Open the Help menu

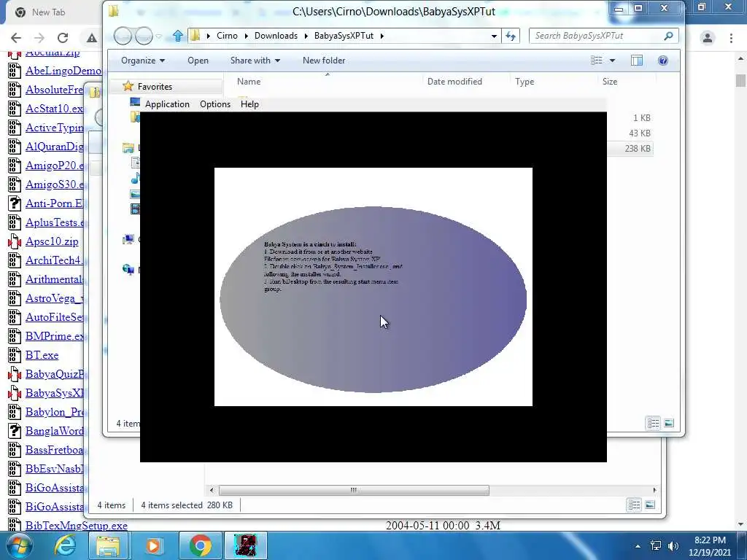(x=249, y=104)
